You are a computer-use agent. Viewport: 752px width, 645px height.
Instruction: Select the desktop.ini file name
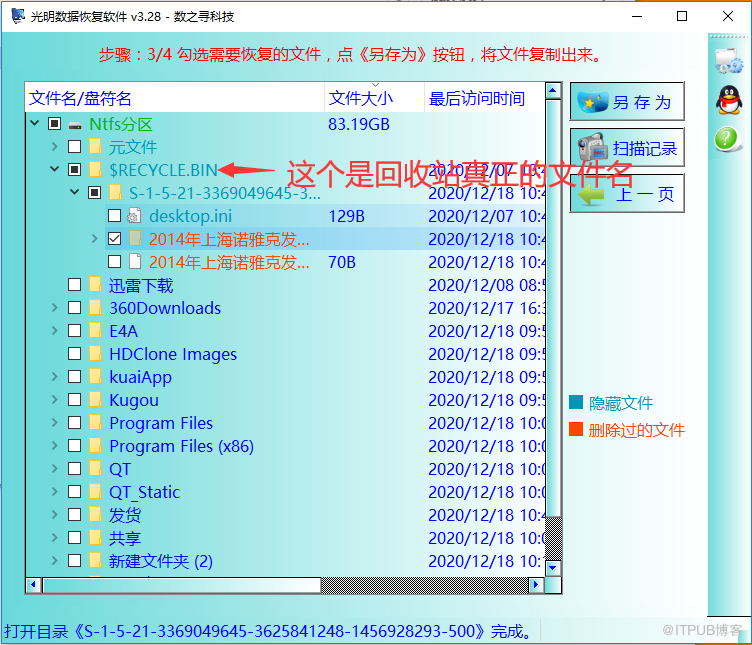coord(190,216)
